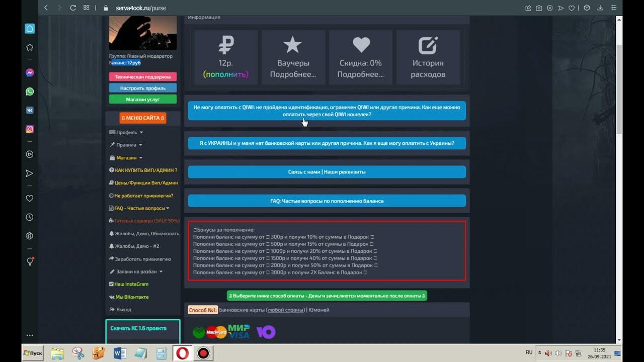Click the MasterCard payment logo
The width and height of the screenshot is (644, 362).
click(x=216, y=332)
